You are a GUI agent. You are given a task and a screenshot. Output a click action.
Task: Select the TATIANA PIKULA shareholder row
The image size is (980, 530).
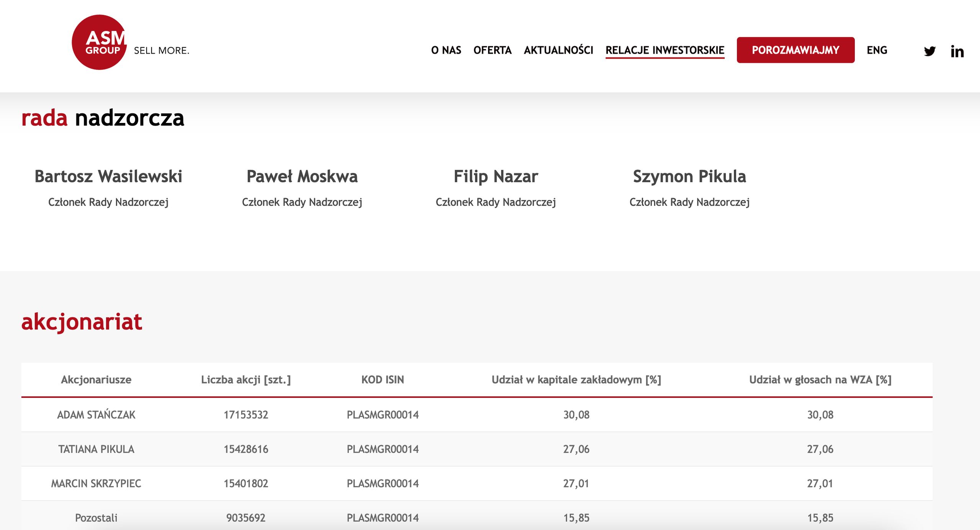click(x=96, y=449)
